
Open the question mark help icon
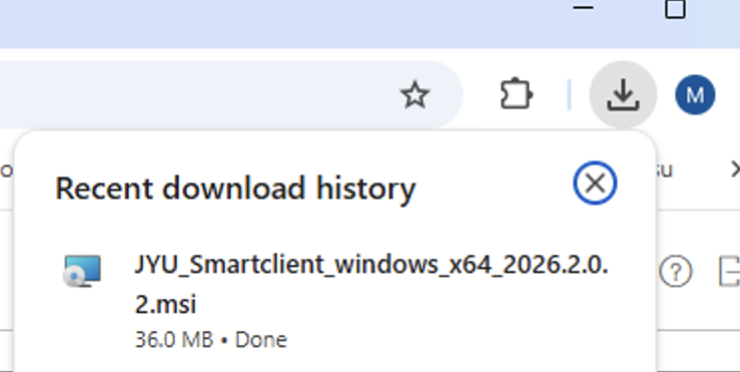pos(675,271)
